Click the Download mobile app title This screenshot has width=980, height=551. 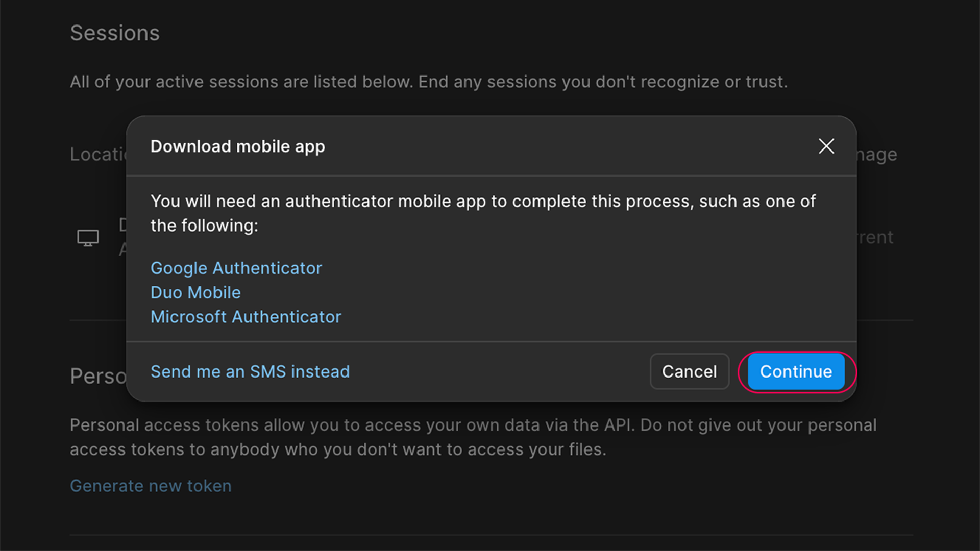point(237,147)
